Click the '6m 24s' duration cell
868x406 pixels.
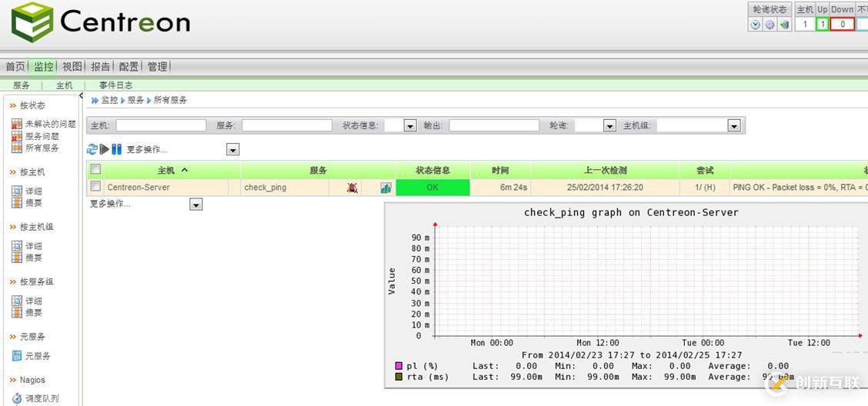point(500,188)
